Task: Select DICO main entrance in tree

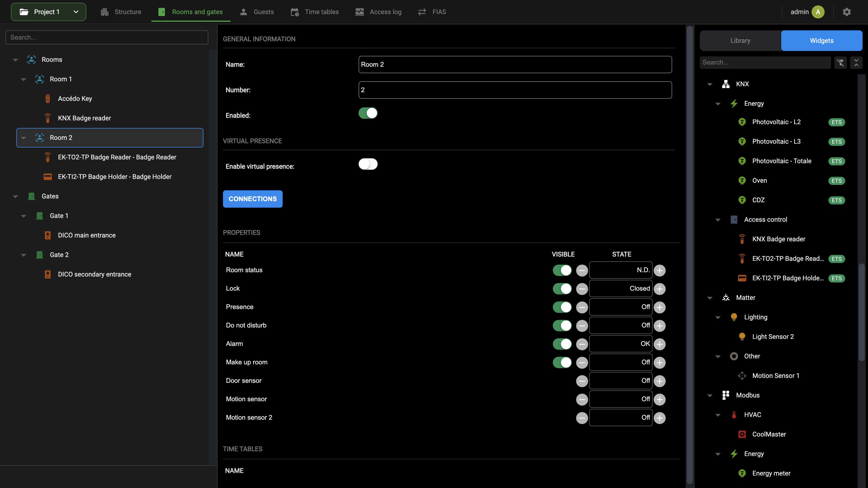Action: (87, 235)
